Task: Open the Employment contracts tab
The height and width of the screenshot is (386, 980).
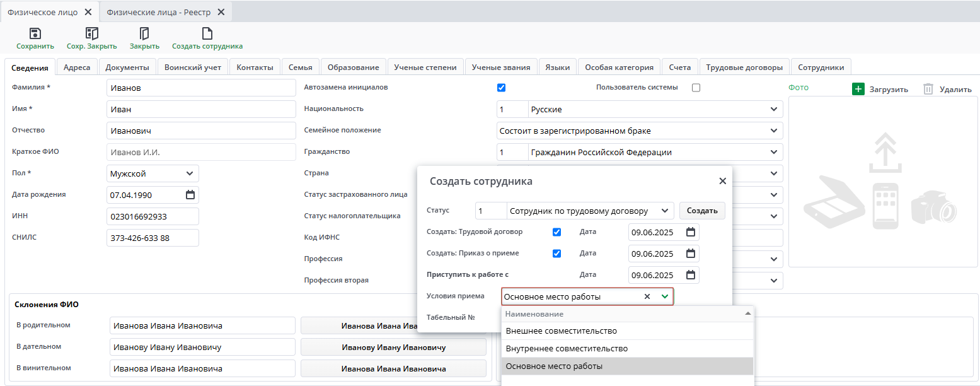Action: pyautogui.click(x=744, y=67)
